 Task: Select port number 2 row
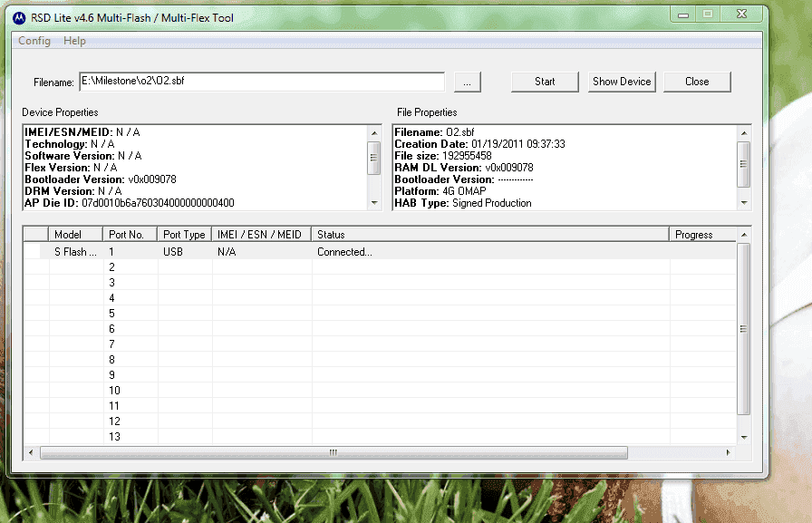tap(380, 267)
